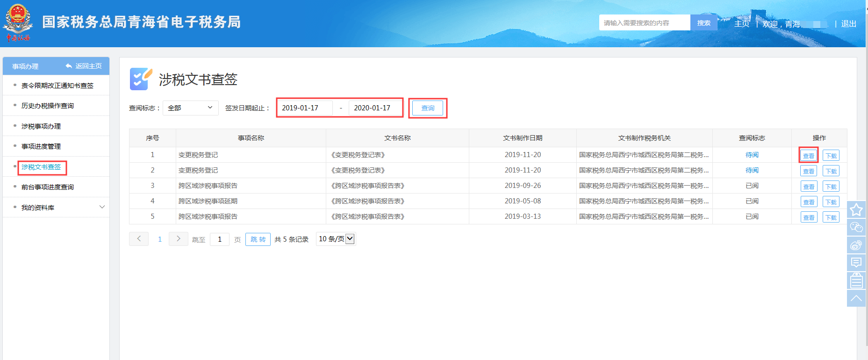
Task: Click 《变更税务登记表》 in row 1
Action: coord(358,155)
